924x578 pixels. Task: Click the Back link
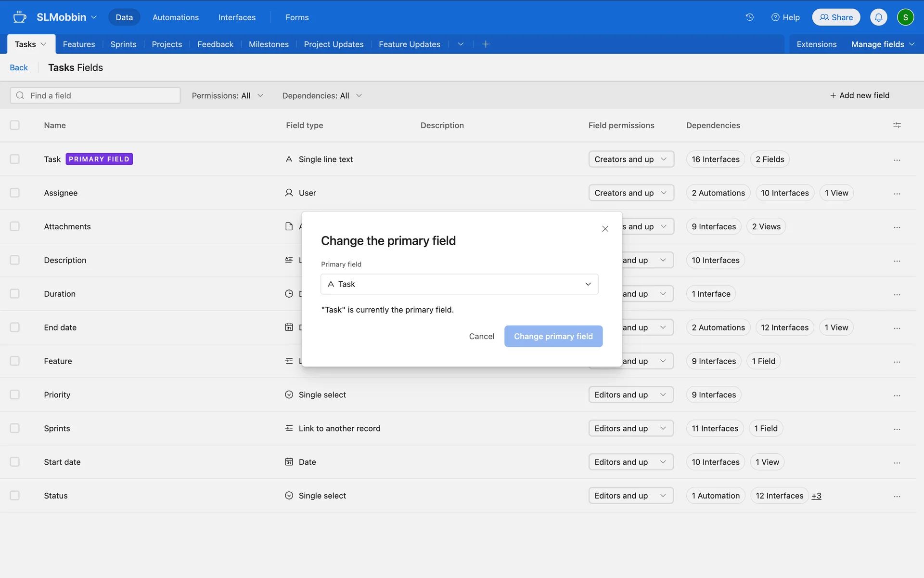[x=19, y=67]
